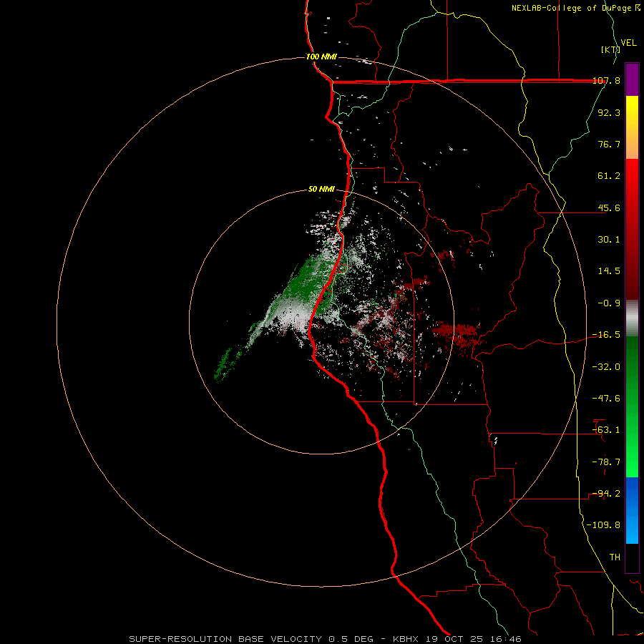Click the -78.7 velocity scale value
Image resolution: width=644 pixels, height=644 pixels.
point(606,462)
